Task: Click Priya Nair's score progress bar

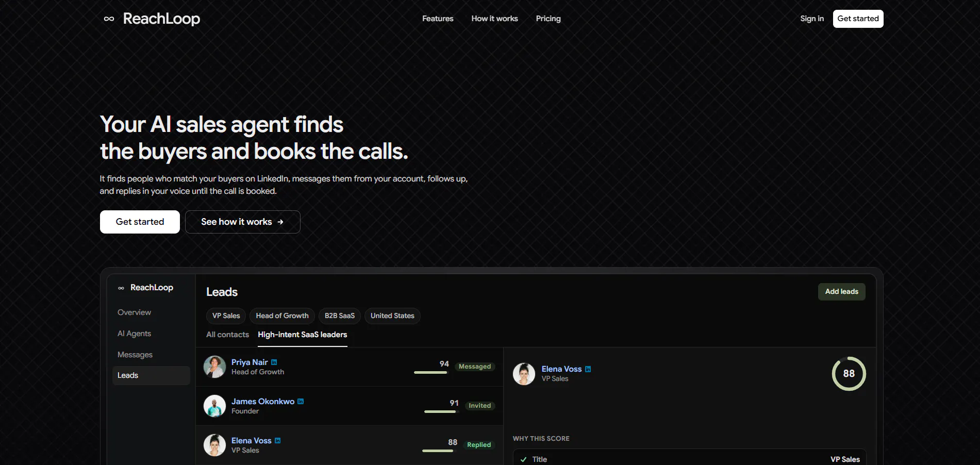Action: pyautogui.click(x=431, y=373)
